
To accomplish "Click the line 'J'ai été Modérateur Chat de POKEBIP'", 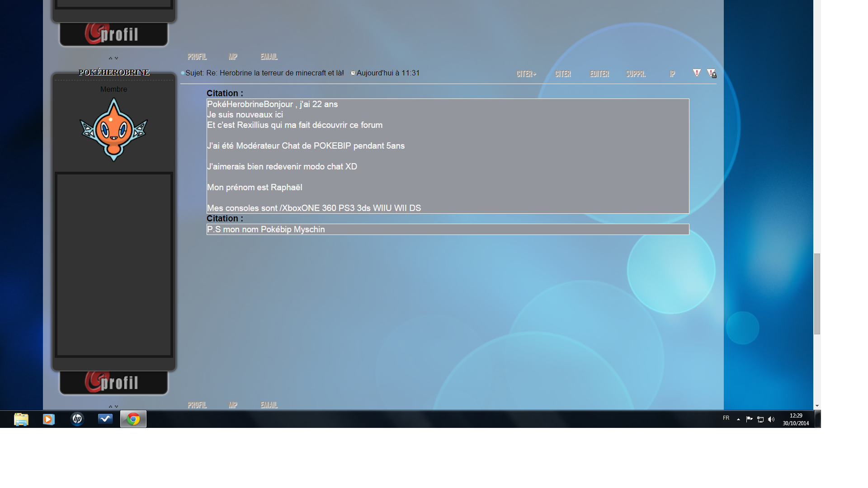I will tap(306, 146).
